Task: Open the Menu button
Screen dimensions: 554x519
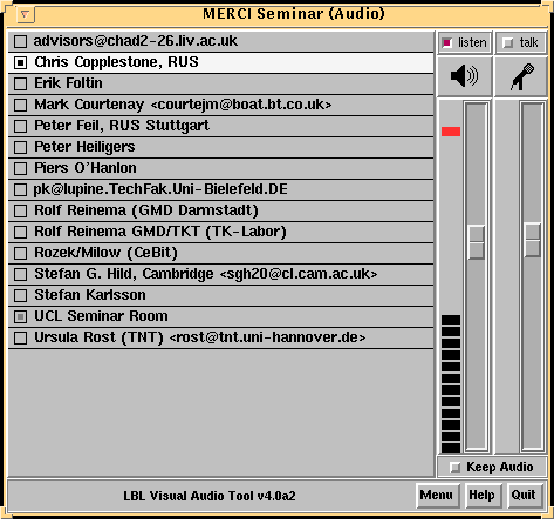Action: (x=437, y=495)
